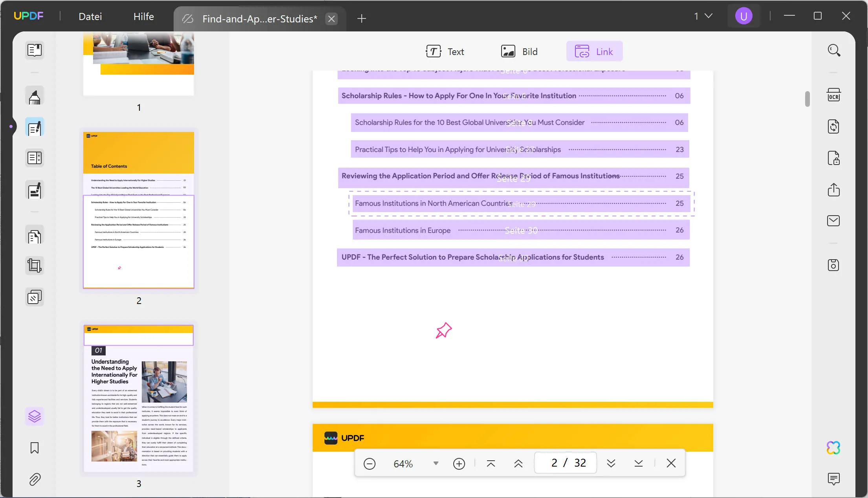868x498 pixels.
Task: Click the Share file icon
Action: [833, 190]
